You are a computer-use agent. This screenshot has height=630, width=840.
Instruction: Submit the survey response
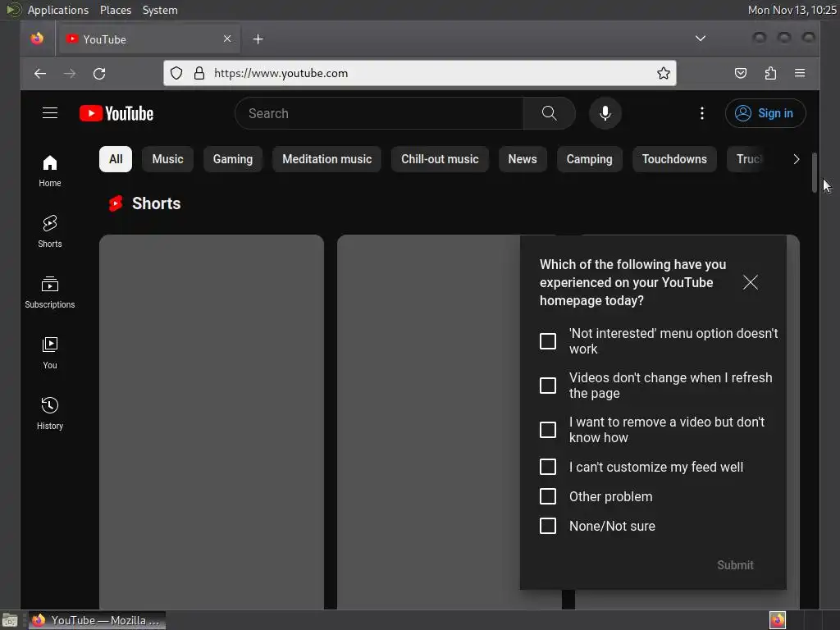[735, 565]
